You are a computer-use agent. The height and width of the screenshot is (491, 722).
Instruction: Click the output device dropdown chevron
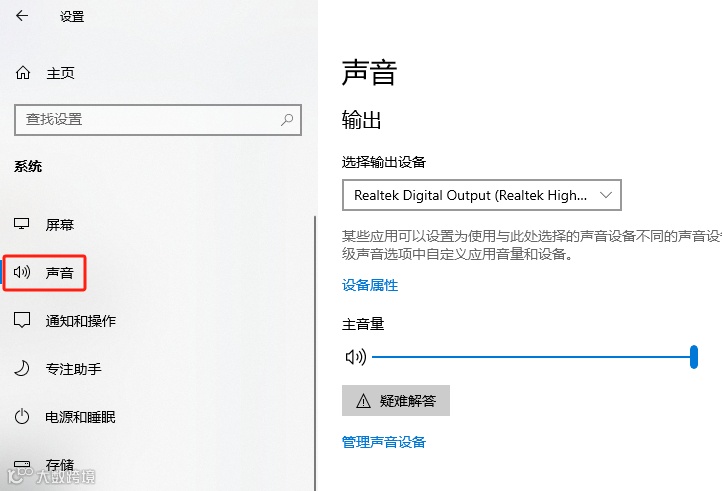(606, 195)
